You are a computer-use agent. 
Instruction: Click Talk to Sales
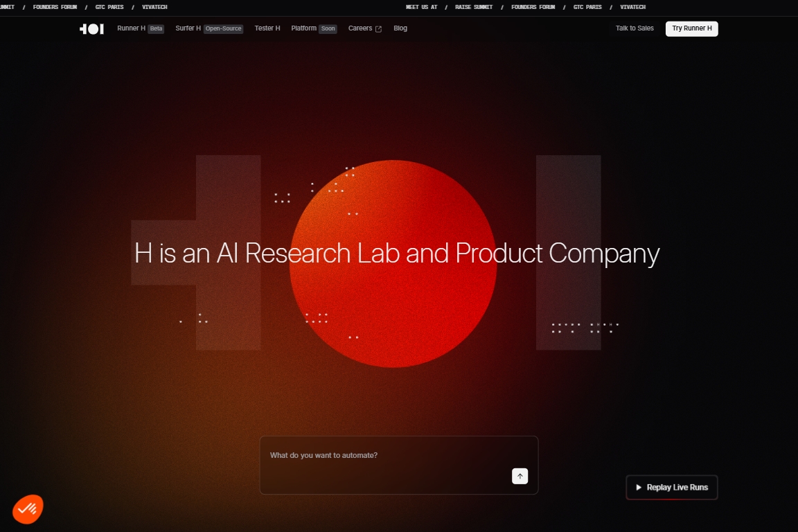tap(635, 28)
